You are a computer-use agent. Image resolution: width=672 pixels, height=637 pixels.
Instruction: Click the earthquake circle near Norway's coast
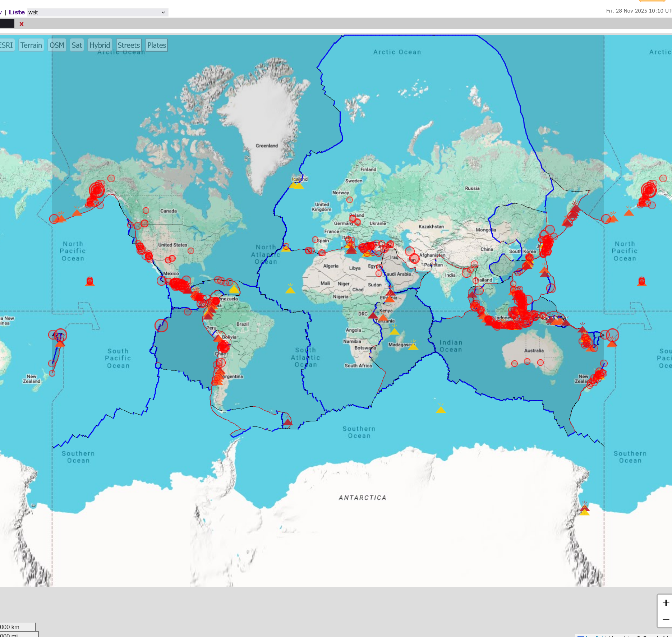coord(349,200)
